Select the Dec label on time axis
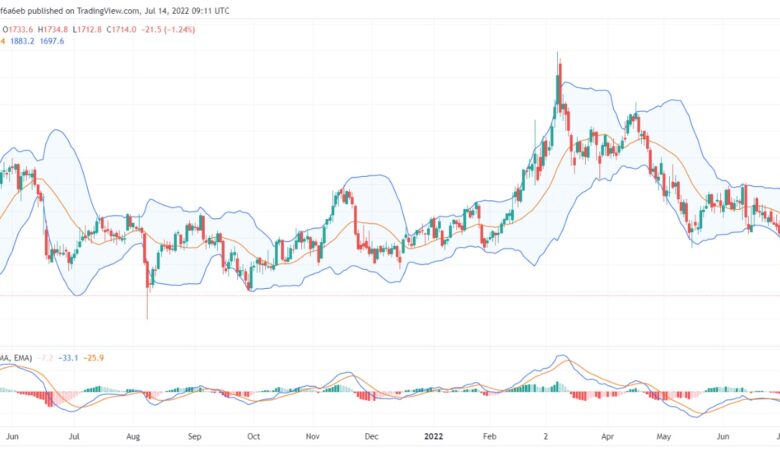The width and height of the screenshot is (780, 470). pyautogui.click(x=371, y=436)
